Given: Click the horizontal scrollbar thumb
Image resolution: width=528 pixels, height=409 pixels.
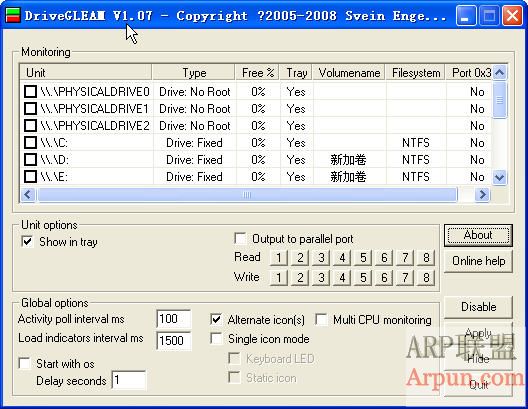Looking at the screenshot, I should point(248,195).
